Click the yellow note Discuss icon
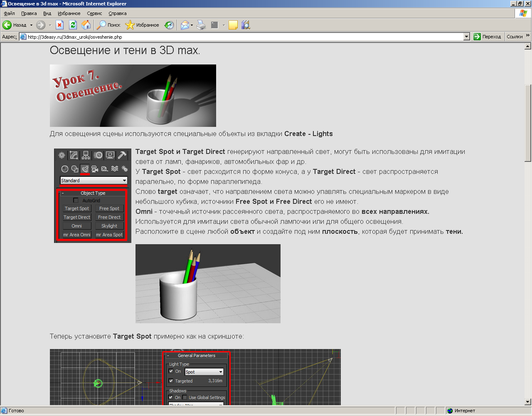Viewport: 532px width, 416px height. pyautogui.click(x=233, y=25)
